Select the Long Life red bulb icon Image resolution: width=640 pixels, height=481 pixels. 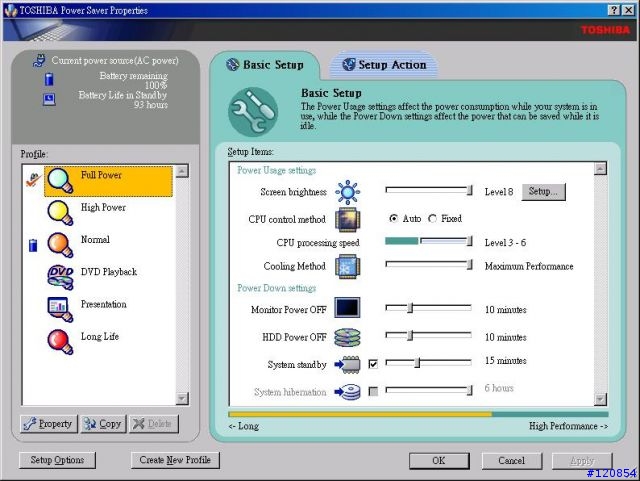pos(60,342)
